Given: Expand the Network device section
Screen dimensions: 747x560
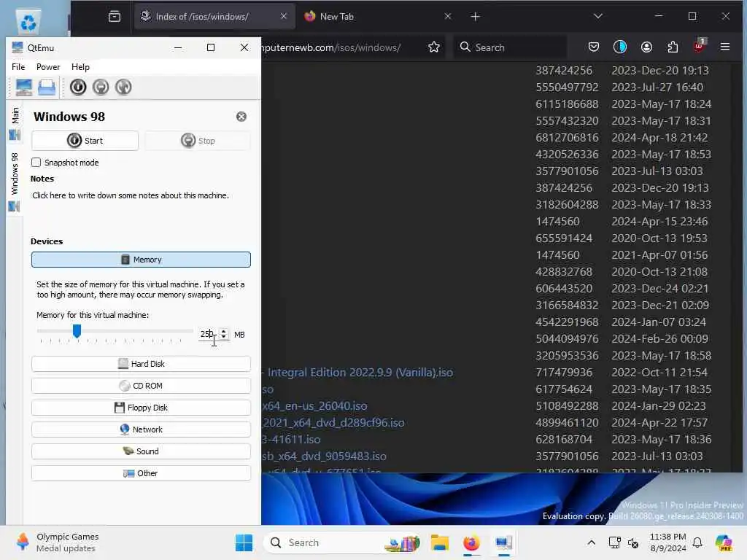Looking at the screenshot, I should (x=141, y=429).
